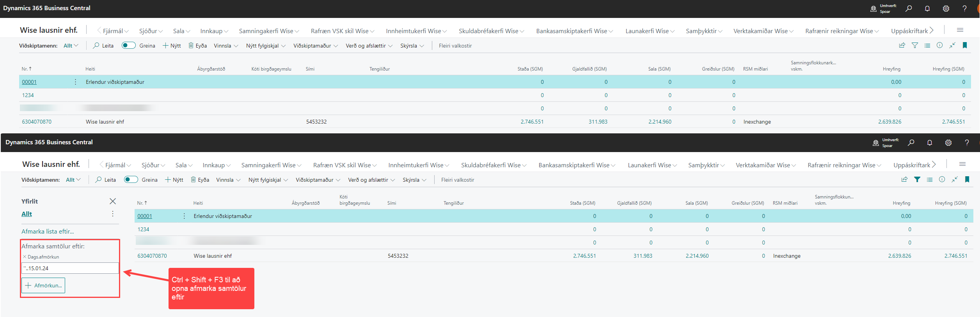Open Samningakerfi Wise menu in lower navigation
980x317 pixels.
pyautogui.click(x=272, y=165)
